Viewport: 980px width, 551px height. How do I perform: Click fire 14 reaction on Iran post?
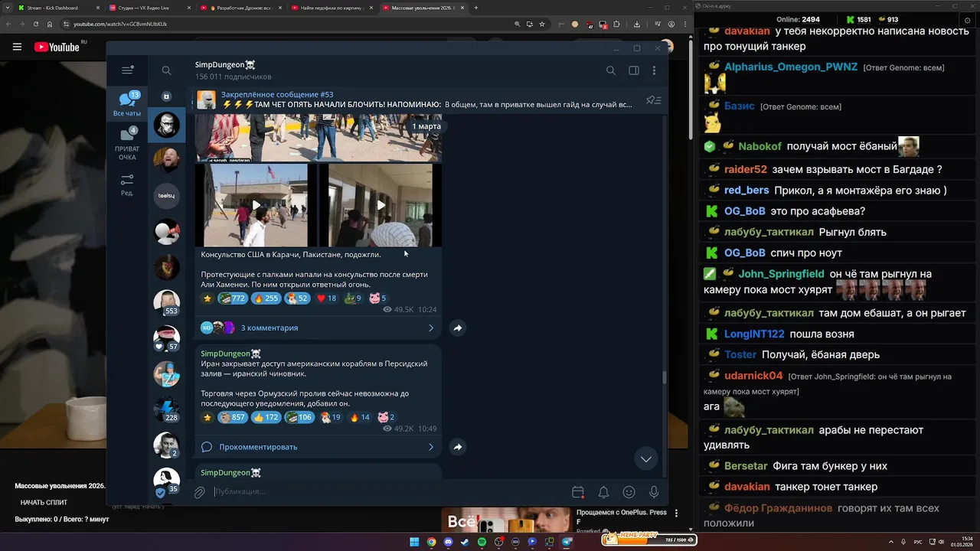(x=360, y=417)
